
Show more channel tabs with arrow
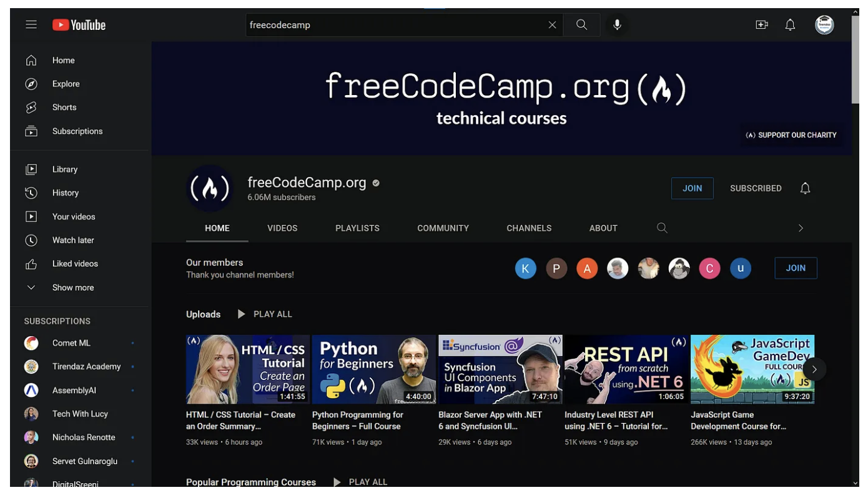(x=801, y=228)
